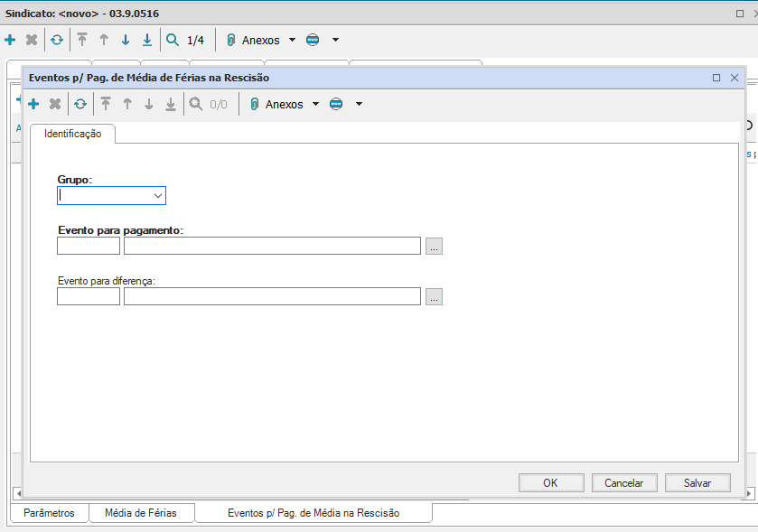The width and height of the screenshot is (758, 532).
Task: Click the Evento para pagamento code field
Action: click(x=89, y=247)
